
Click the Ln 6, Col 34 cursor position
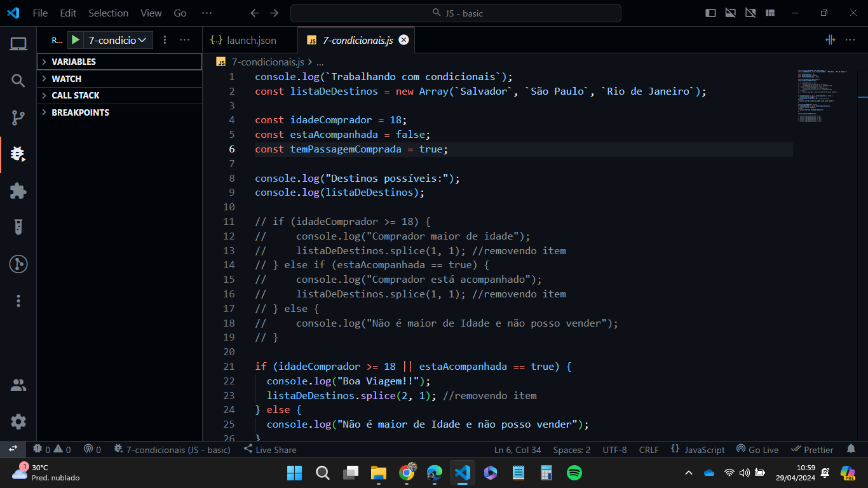[518, 449]
